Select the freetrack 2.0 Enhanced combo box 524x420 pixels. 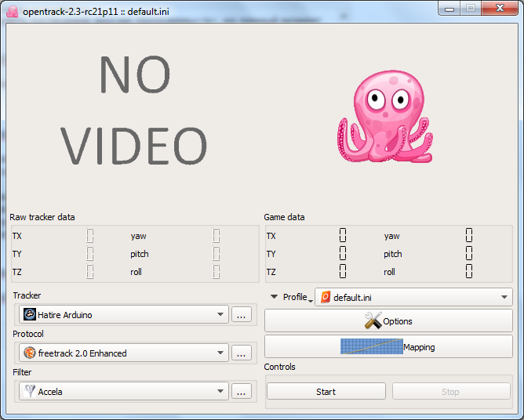124,353
